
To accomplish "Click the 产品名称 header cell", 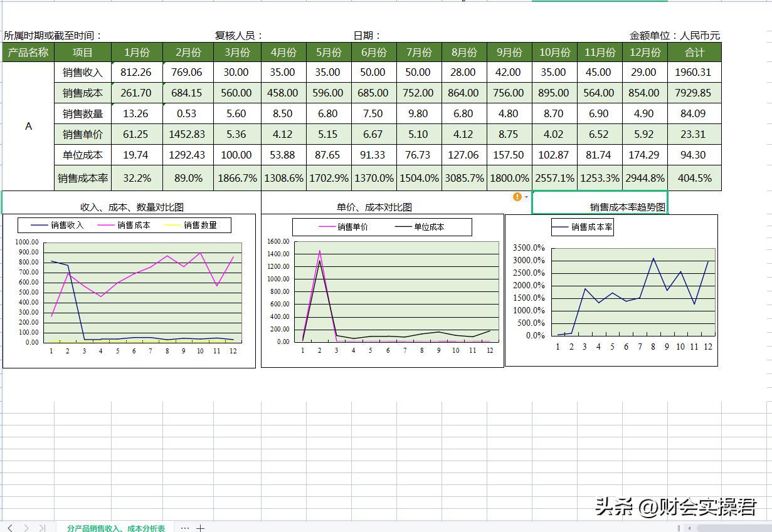I will tap(28, 53).
